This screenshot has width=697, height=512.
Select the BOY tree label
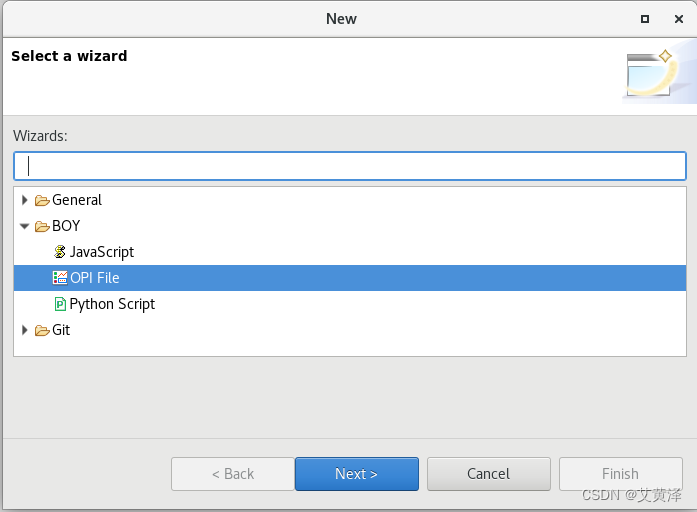click(x=66, y=226)
